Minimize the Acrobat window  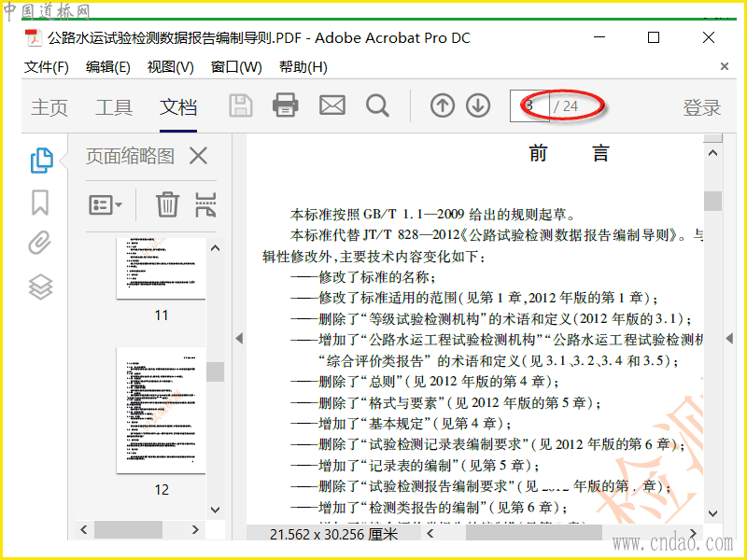599,37
